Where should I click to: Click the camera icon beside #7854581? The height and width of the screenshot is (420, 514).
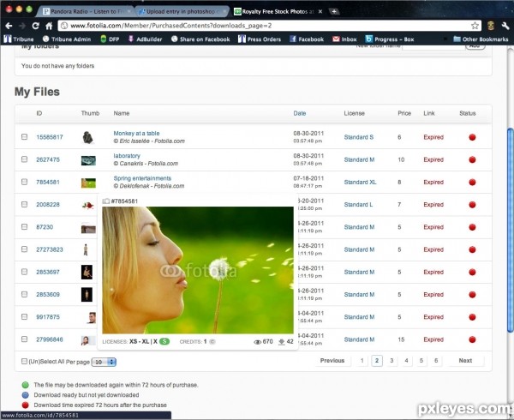(106, 201)
